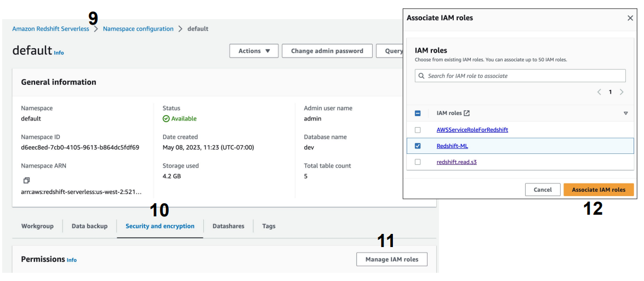Toggle the select-all IAM roles header checkbox

418,113
